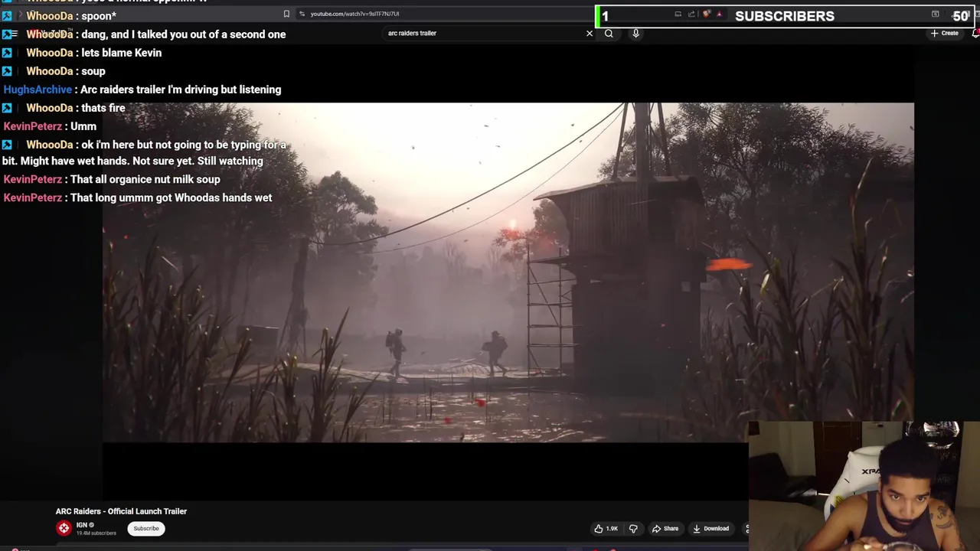This screenshot has width=980, height=551.
Task: Click the cast icon in browser toolbar
Action: click(x=678, y=14)
